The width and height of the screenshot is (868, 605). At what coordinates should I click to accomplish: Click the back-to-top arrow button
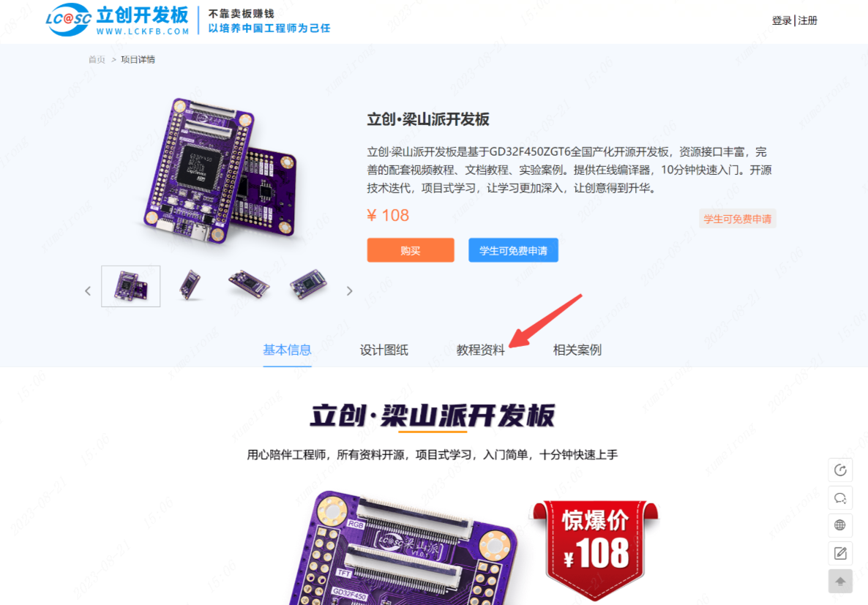click(839, 581)
